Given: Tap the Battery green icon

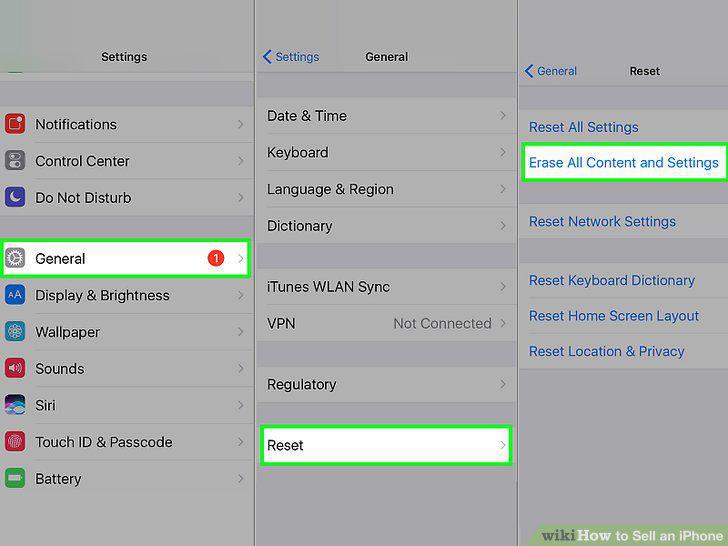Looking at the screenshot, I should click(x=15, y=478).
